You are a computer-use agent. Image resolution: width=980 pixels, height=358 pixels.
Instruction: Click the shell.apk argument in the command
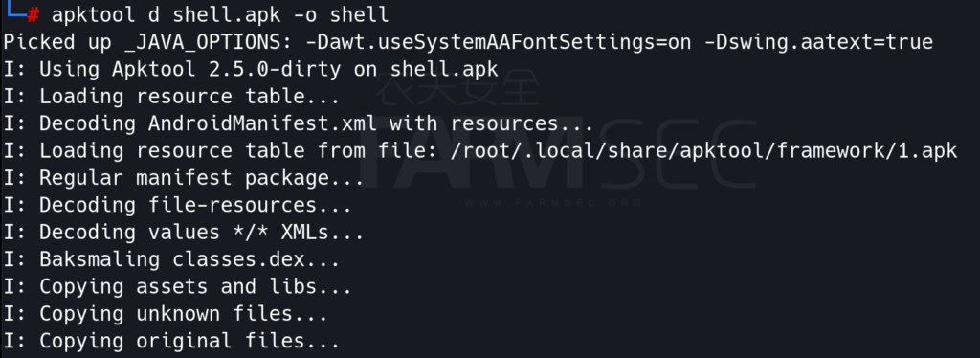coord(227,14)
